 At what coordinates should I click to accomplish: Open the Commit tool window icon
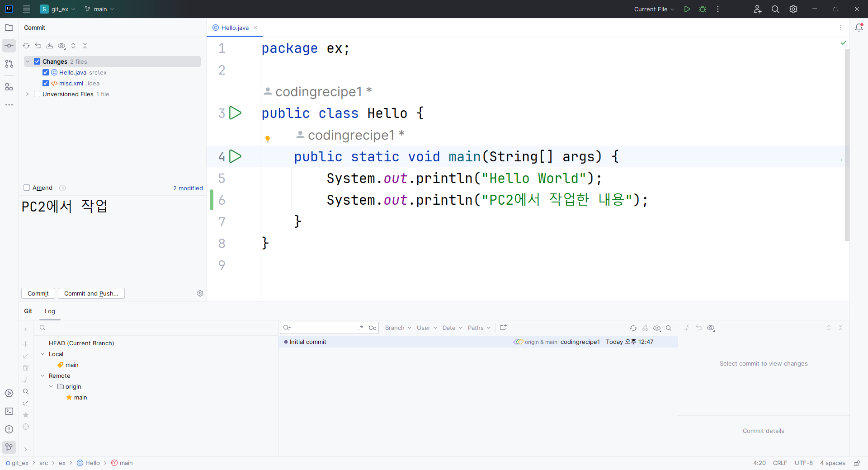(9, 46)
